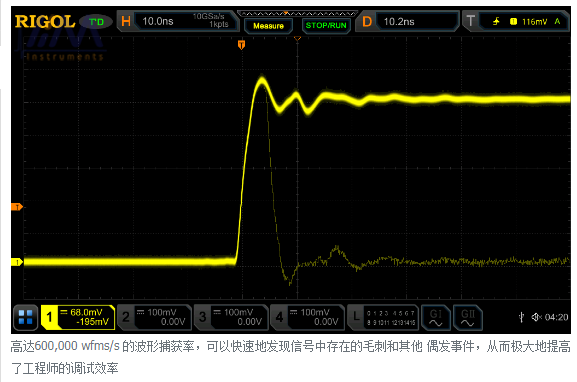Screen dimensions: 577x382
Task: Click the orange trigger level marker at left
Action: pyautogui.click(x=17, y=207)
